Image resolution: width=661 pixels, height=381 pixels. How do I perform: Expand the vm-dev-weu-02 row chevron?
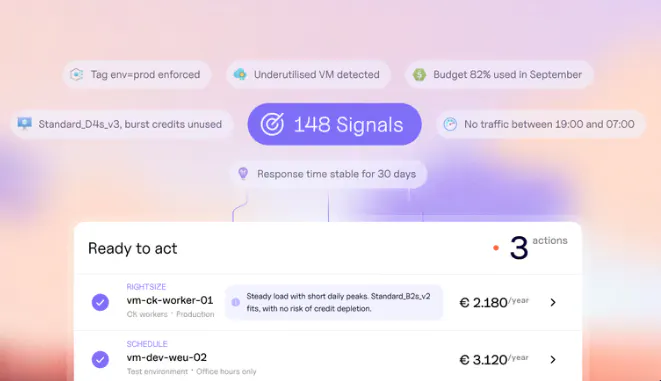point(553,360)
